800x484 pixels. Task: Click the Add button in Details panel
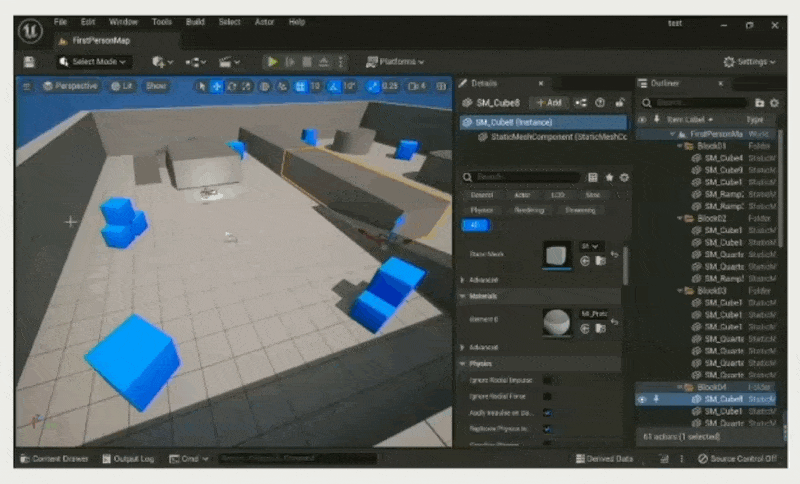point(550,103)
